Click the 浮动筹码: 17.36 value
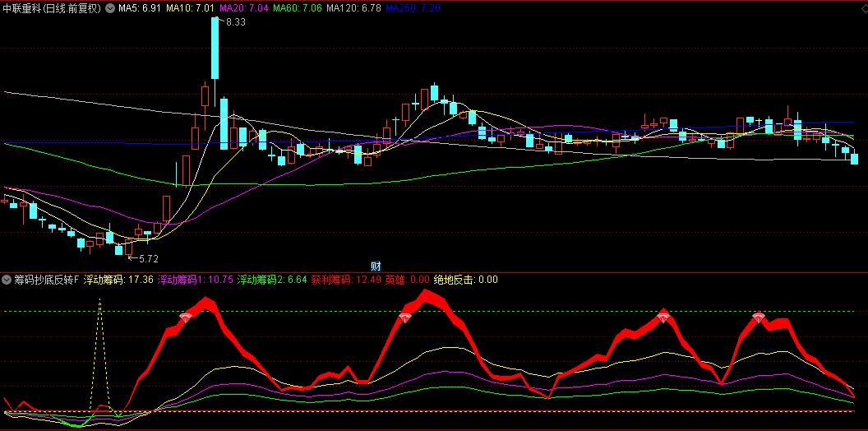The width and height of the screenshot is (868, 431). 118,280
